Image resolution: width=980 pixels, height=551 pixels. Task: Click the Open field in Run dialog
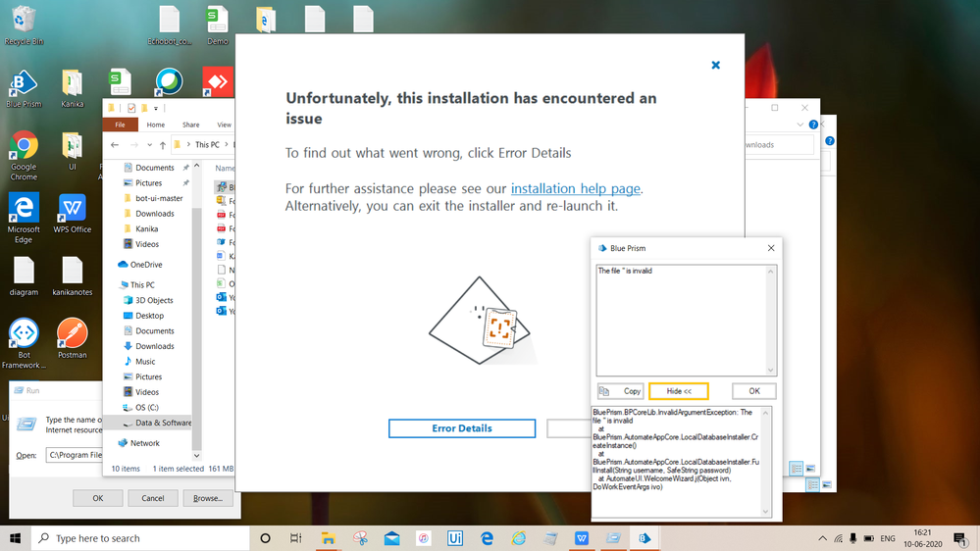pyautogui.click(x=75, y=455)
